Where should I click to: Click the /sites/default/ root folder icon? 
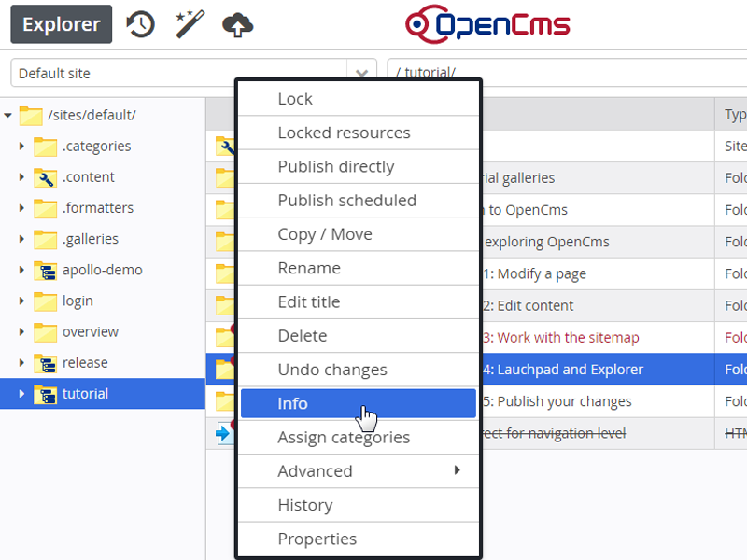(x=31, y=115)
